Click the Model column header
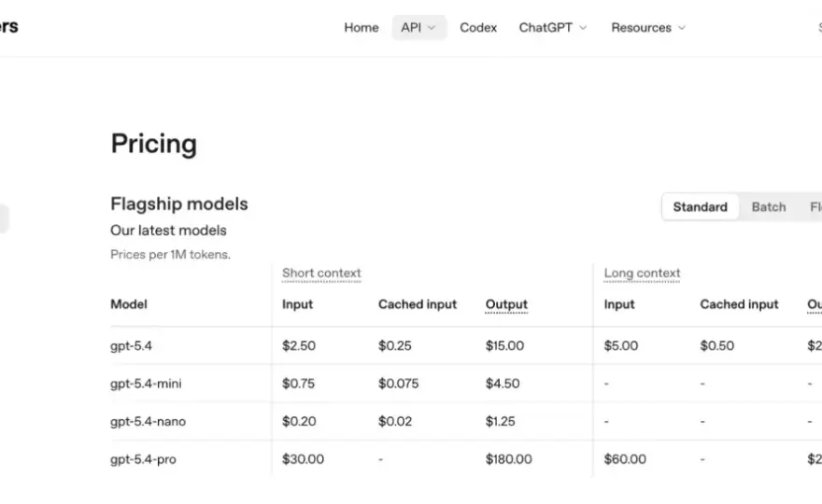 click(129, 304)
